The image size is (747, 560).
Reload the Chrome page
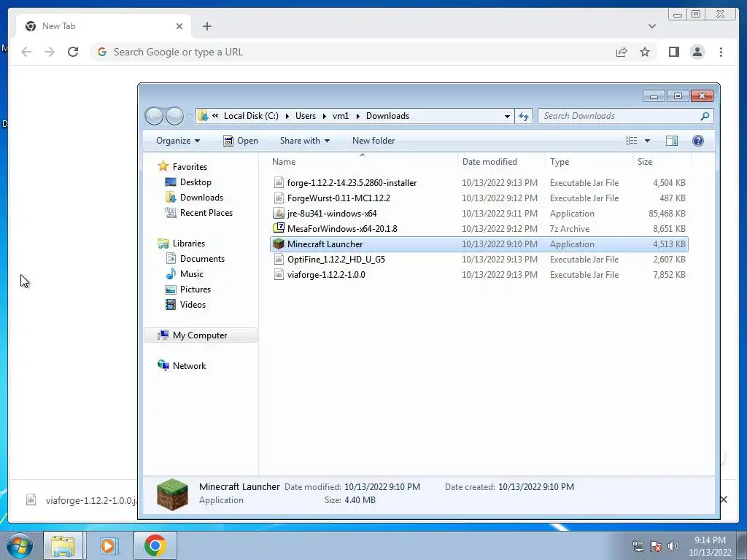[73, 52]
